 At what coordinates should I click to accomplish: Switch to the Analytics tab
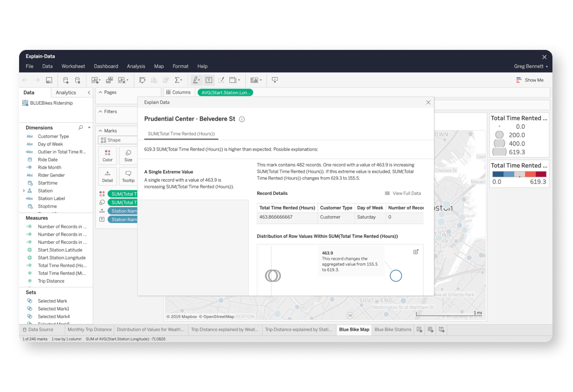[66, 92]
